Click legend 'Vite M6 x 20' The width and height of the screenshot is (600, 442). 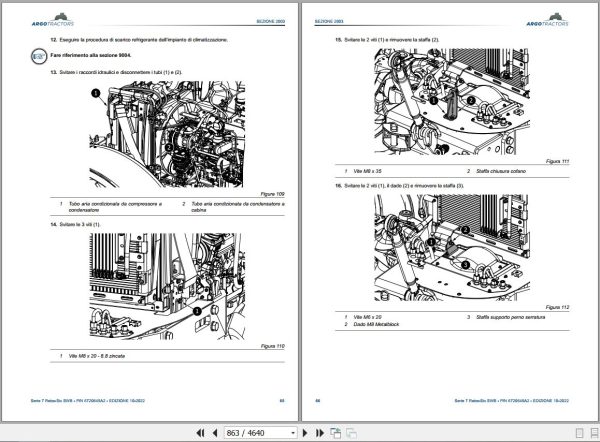tap(367, 317)
